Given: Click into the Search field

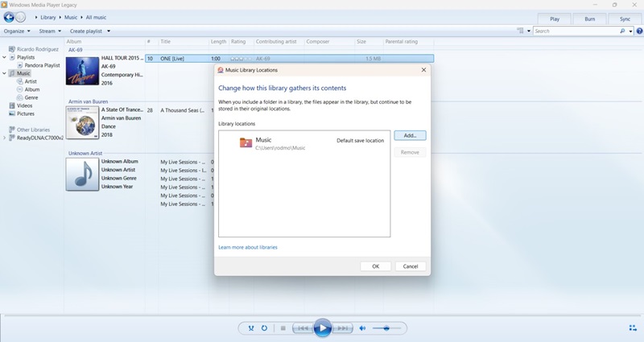Looking at the screenshot, I should pos(575,31).
